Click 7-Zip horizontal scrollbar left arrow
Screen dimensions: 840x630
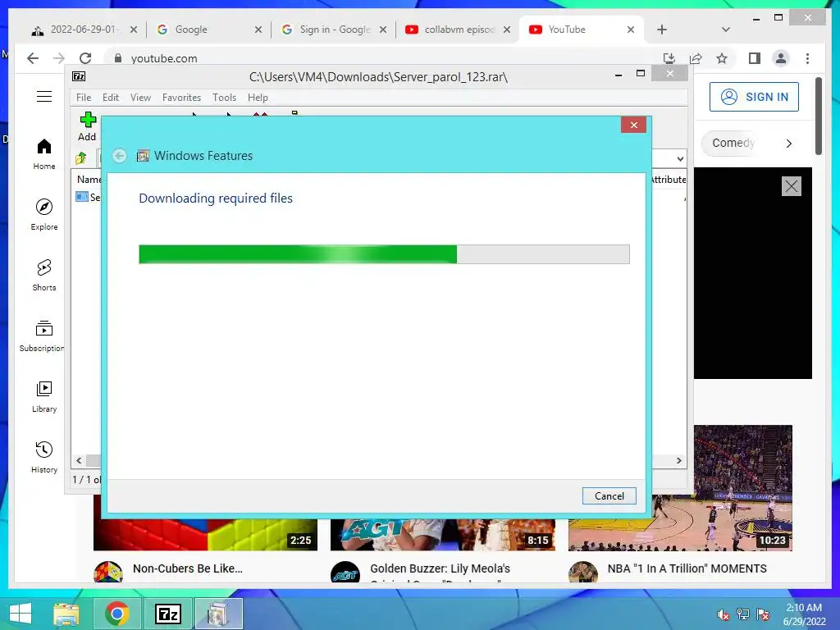[x=79, y=461]
